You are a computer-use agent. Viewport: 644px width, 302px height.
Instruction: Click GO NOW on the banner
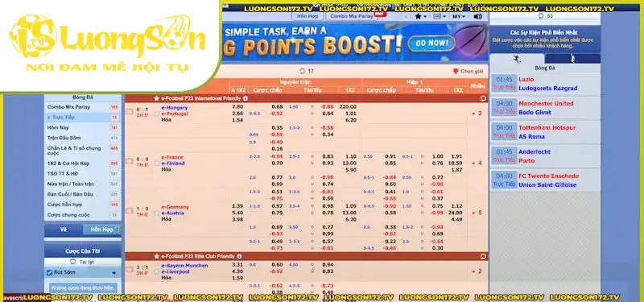431,43
